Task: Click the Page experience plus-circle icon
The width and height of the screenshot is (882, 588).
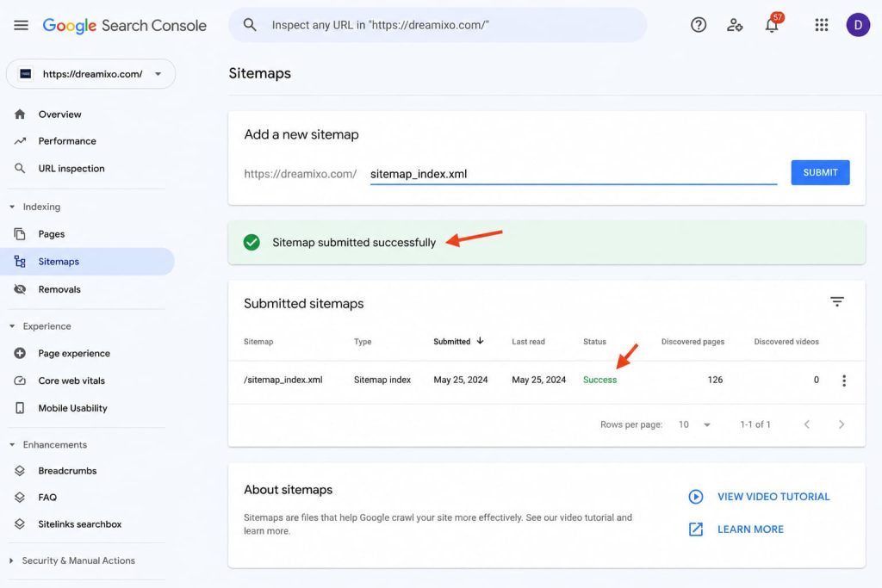Action: (20, 353)
